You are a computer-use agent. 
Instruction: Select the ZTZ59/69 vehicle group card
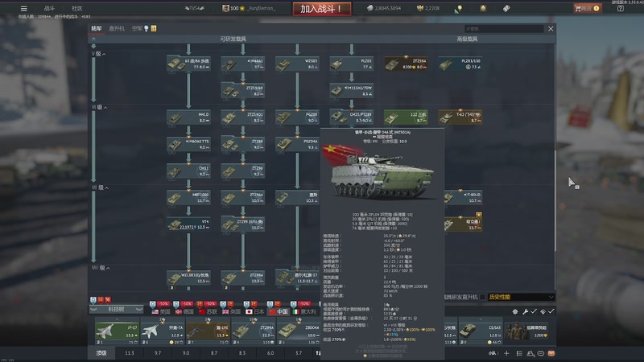tap(243, 90)
